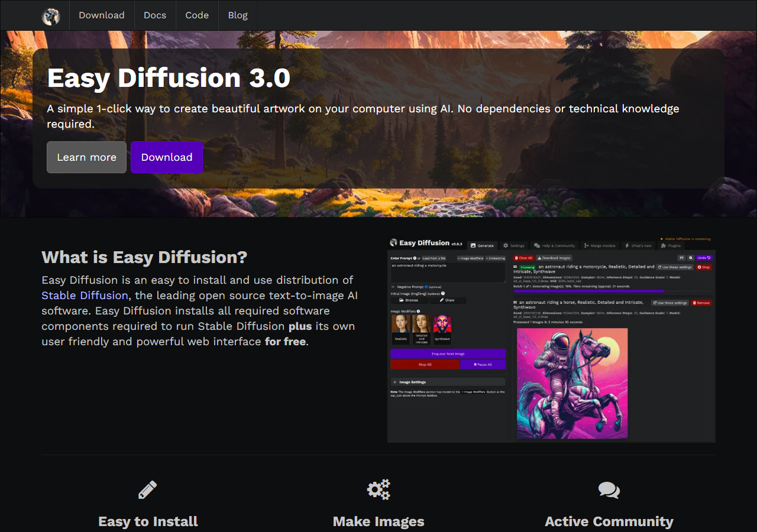Image resolution: width=757 pixels, height=532 pixels.
Task: Click the 'Active Community' heading
Action: click(x=609, y=521)
